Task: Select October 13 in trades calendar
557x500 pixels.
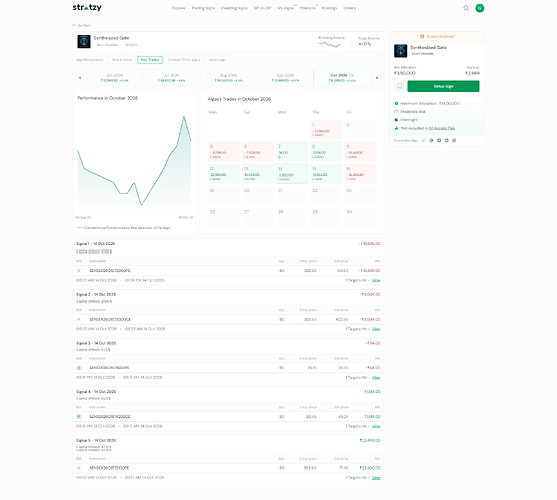Action: click(x=258, y=173)
